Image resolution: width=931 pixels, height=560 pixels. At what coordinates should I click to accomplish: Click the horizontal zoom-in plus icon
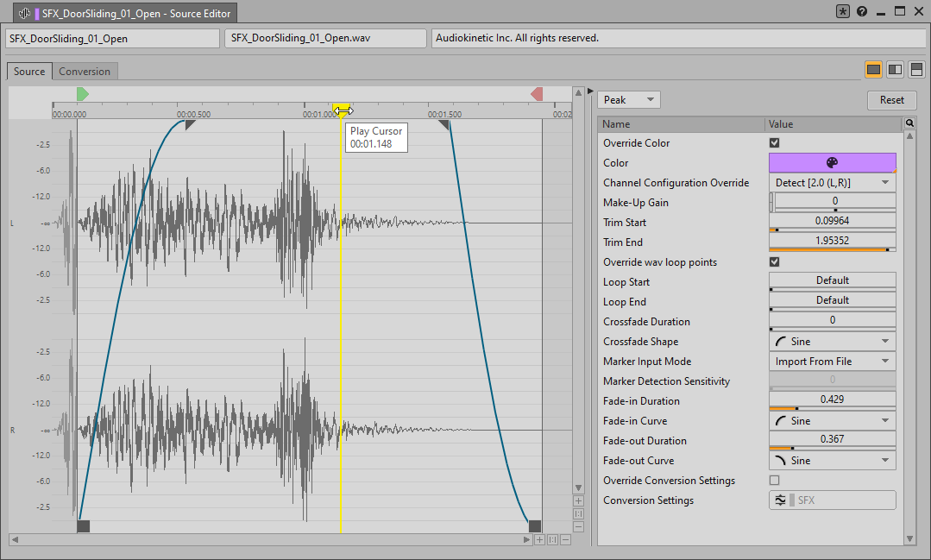tap(539, 540)
